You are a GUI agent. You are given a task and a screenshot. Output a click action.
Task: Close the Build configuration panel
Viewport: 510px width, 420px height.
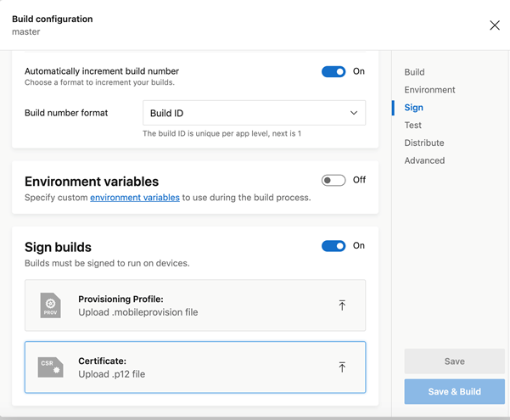[x=495, y=25]
